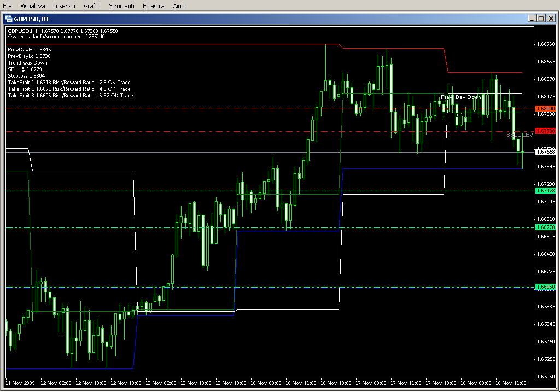
Task: Click the 1.65060 price scale value
Action: 546,376
